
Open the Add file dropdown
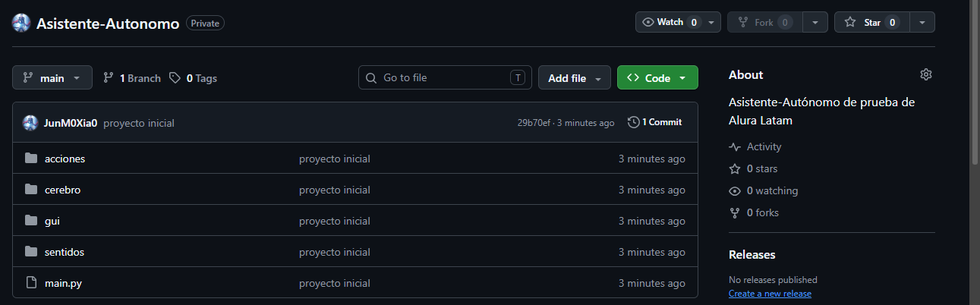pos(575,77)
